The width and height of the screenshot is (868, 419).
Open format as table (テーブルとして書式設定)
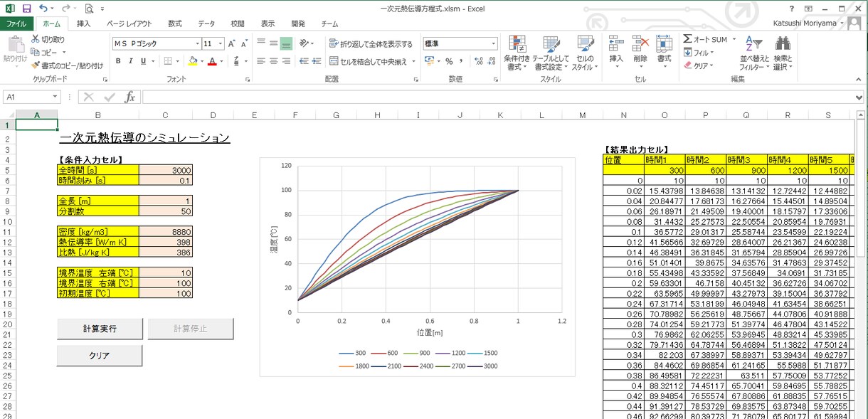pos(551,53)
